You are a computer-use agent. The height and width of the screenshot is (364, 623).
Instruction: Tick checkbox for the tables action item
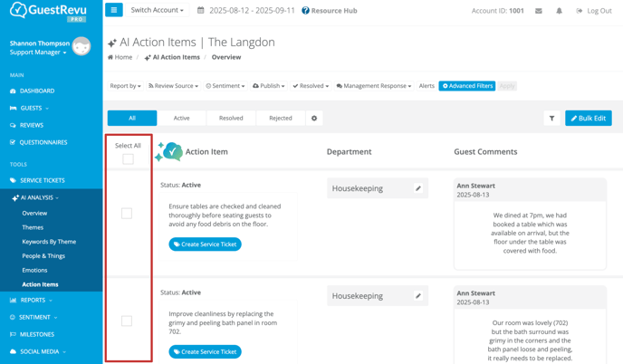coord(127,214)
